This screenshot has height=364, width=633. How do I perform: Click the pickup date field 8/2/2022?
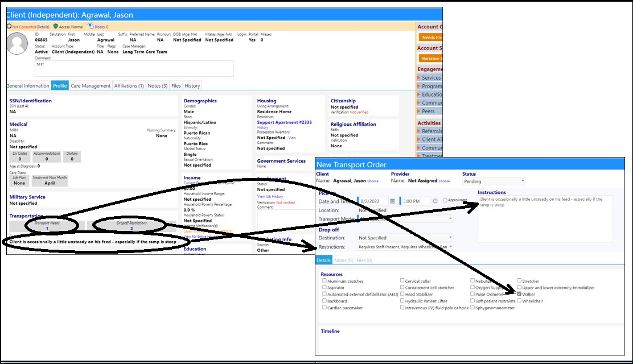pos(373,201)
